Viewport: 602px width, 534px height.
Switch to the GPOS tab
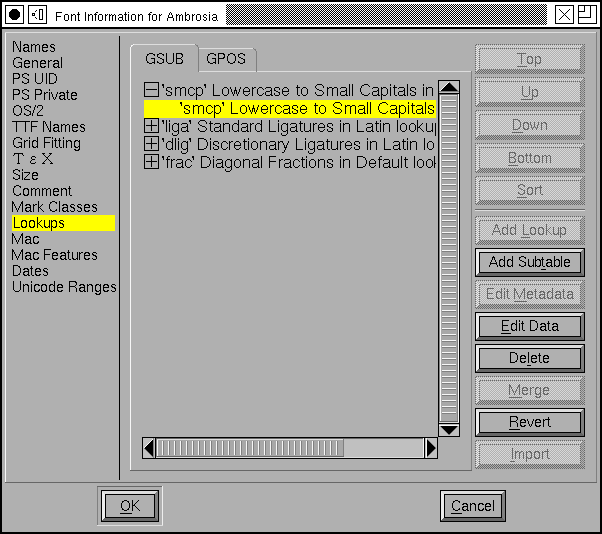[x=226, y=59]
